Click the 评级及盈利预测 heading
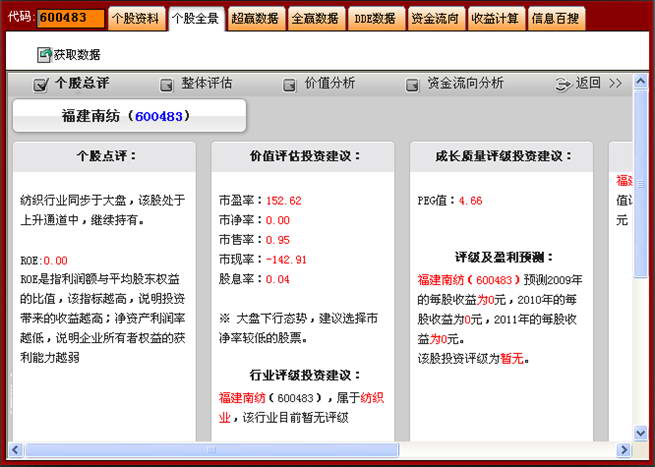Image resolution: width=655 pixels, height=467 pixels. 504,257
